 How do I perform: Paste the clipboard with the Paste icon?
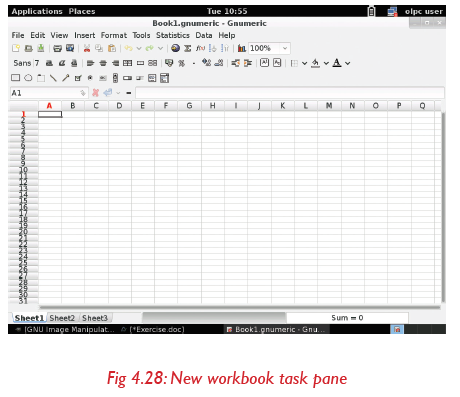click(x=112, y=48)
